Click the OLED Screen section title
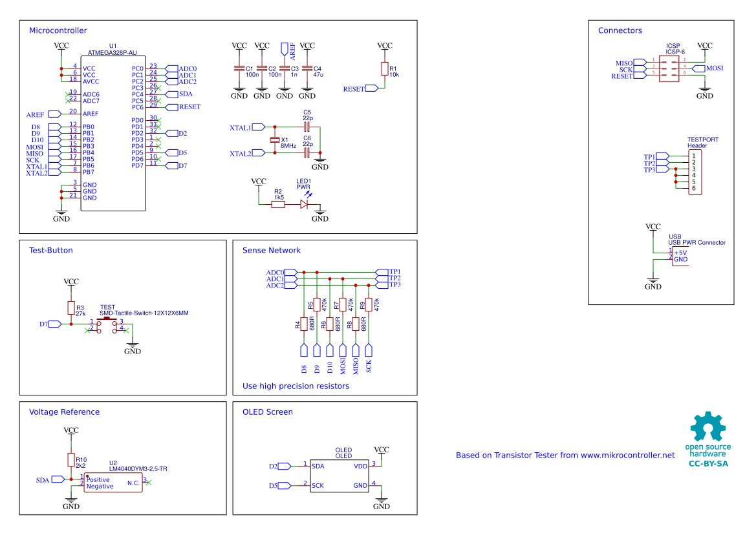 (268, 412)
